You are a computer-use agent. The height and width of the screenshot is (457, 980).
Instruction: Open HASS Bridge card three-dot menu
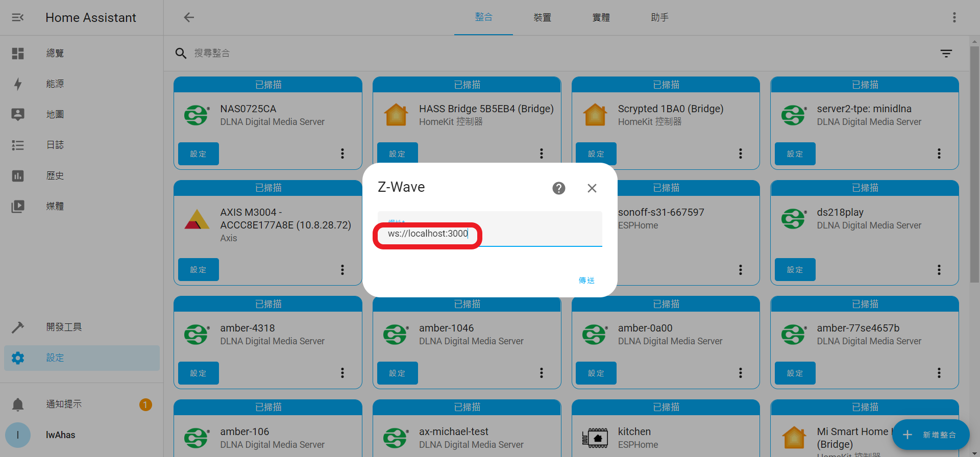click(x=542, y=154)
